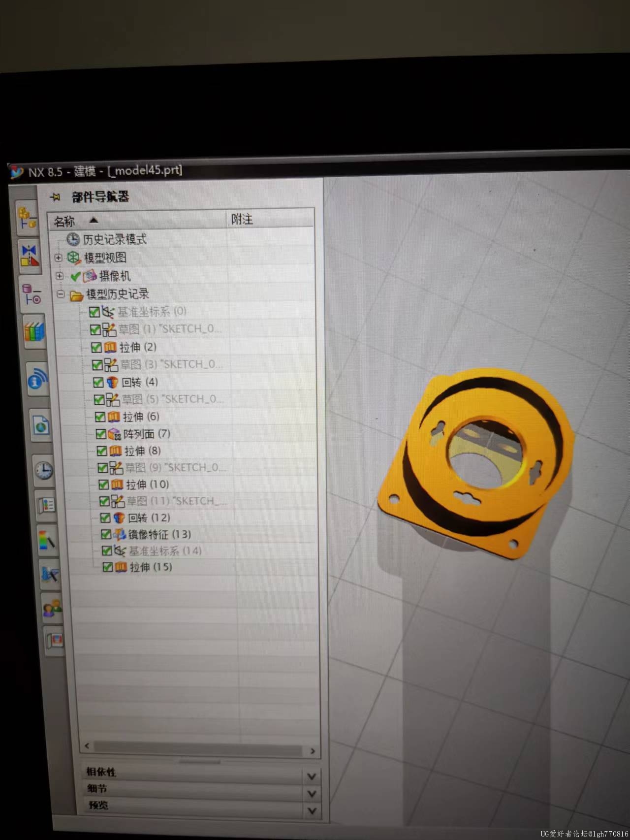The image size is (630, 840).
Task: Open the Manufacturing Wizards sidebar tab
Action: [x=50, y=574]
